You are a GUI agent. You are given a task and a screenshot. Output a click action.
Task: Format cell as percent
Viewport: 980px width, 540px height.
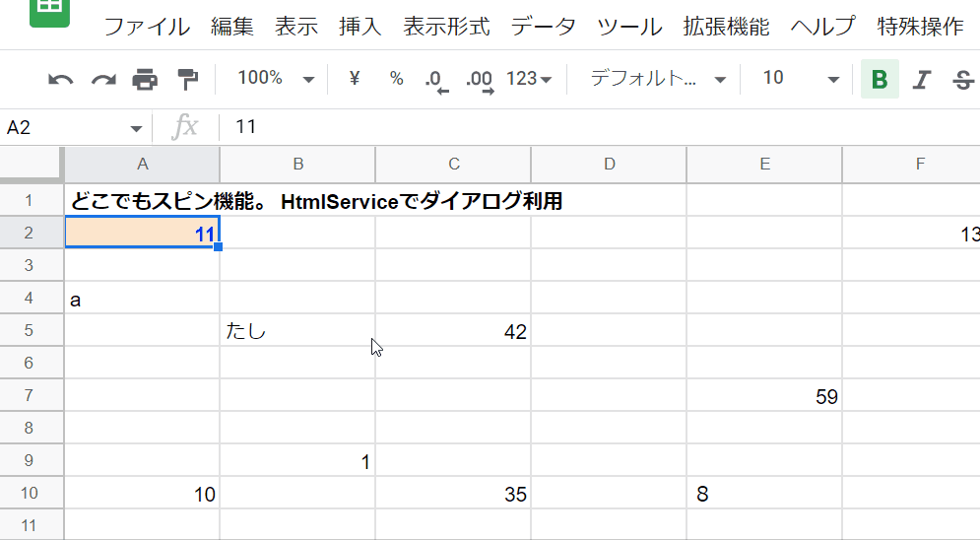click(x=396, y=78)
